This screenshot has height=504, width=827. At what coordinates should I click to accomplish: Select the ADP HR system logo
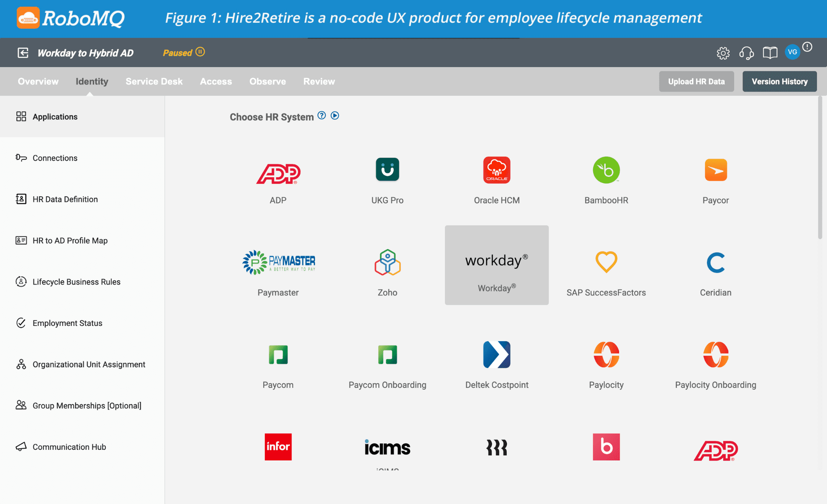pyautogui.click(x=278, y=174)
